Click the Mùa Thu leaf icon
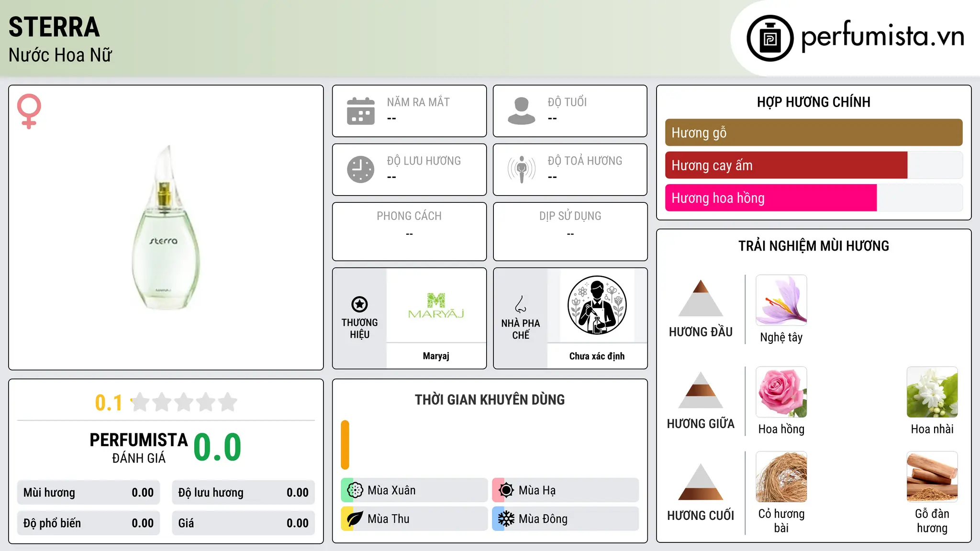 click(x=355, y=519)
